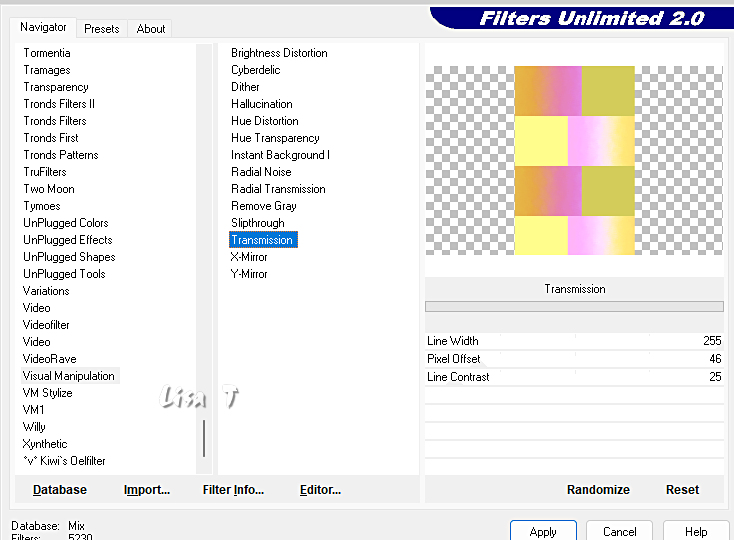Open Filter Info... dialog
The image size is (734, 540).
point(233,489)
